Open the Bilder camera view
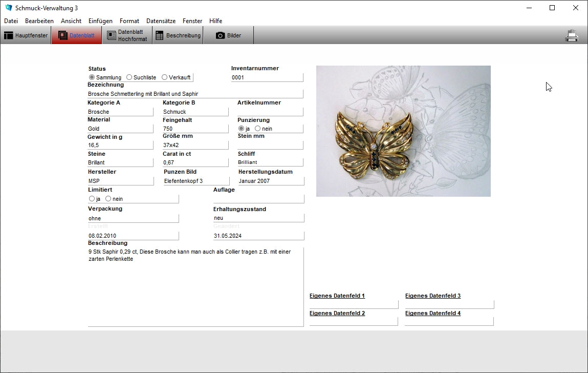 pos(228,35)
